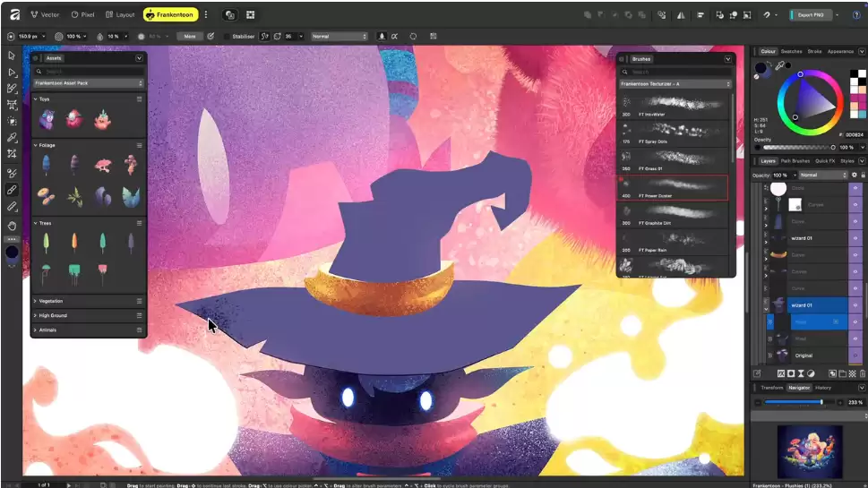Expand the Animals asset category
This screenshot has width=868, height=488.
47,330
